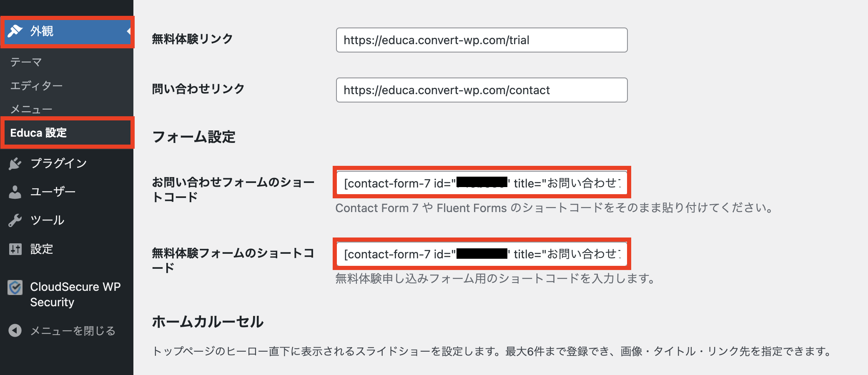Select the Educa 設定 submenu item
Viewport: 868px width, 375px height.
click(x=38, y=133)
